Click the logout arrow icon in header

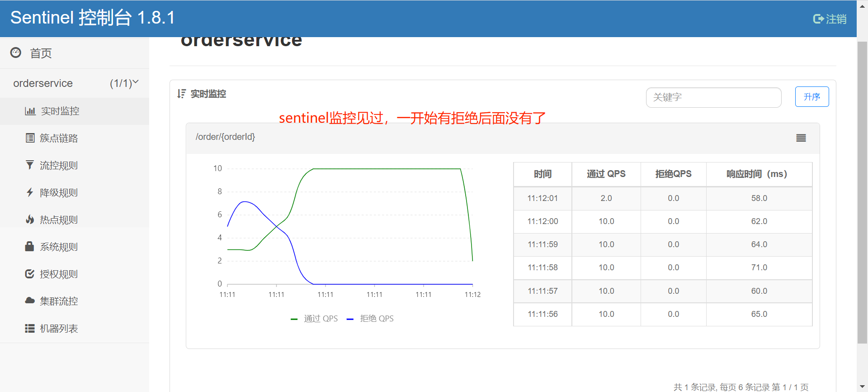coord(818,19)
